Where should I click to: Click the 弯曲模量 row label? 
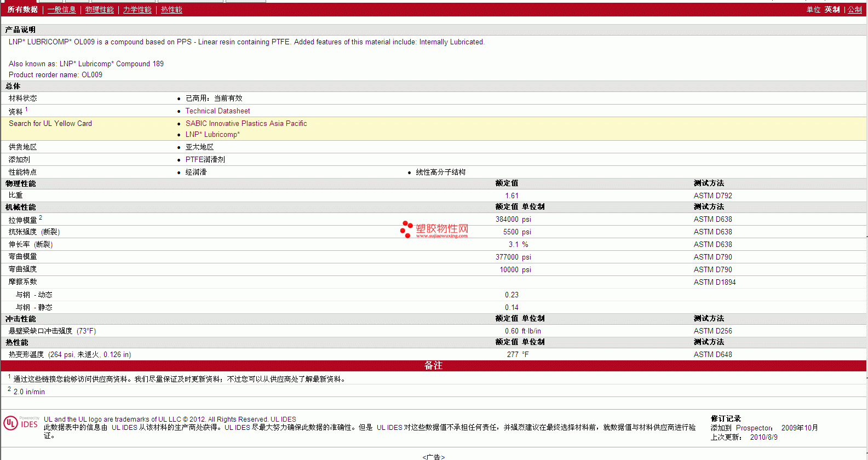[x=23, y=257]
